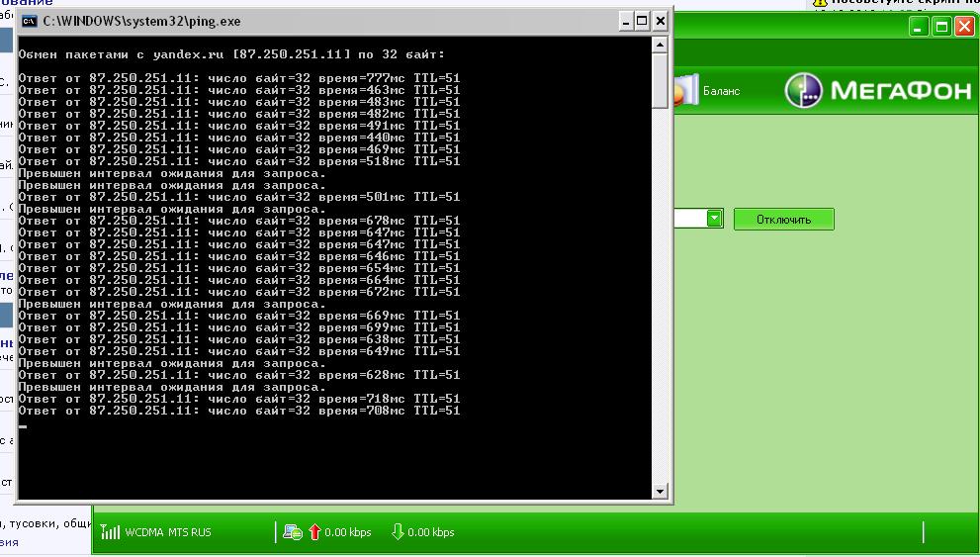Viewport: 980px width, 557px height.
Task: Close the ping.exe console window
Action: click(x=660, y=21)
